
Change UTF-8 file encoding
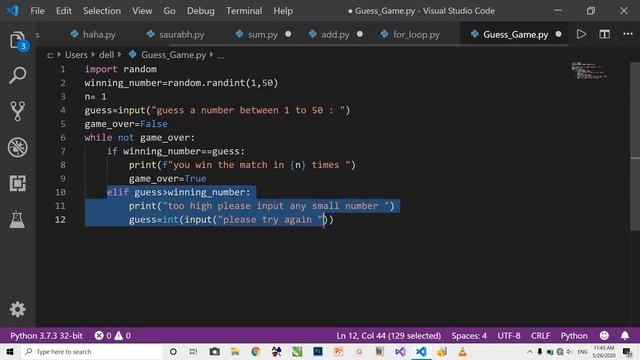pos(509,336)
